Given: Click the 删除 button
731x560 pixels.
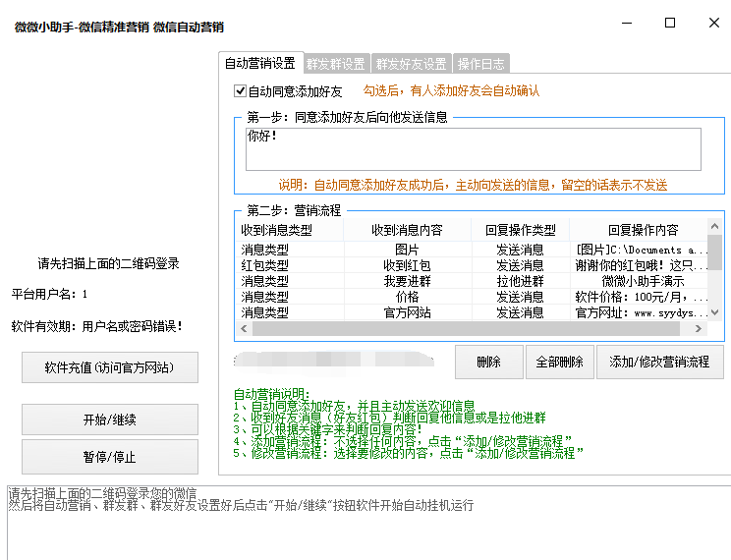Looking at the screenshot, I should 488,362.
